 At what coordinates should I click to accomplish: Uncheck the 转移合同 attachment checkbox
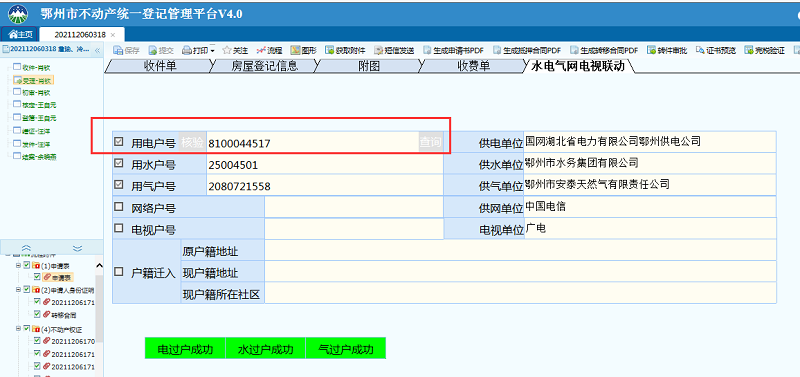(x=37, y=315)
